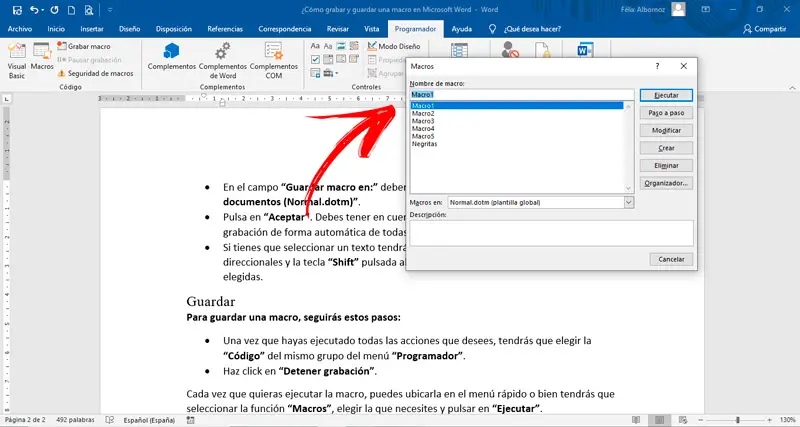Image resolution: width=800 pixels, height=427 pixels.
Task: Click the Compartir button
Action: (x=764, y=29)
